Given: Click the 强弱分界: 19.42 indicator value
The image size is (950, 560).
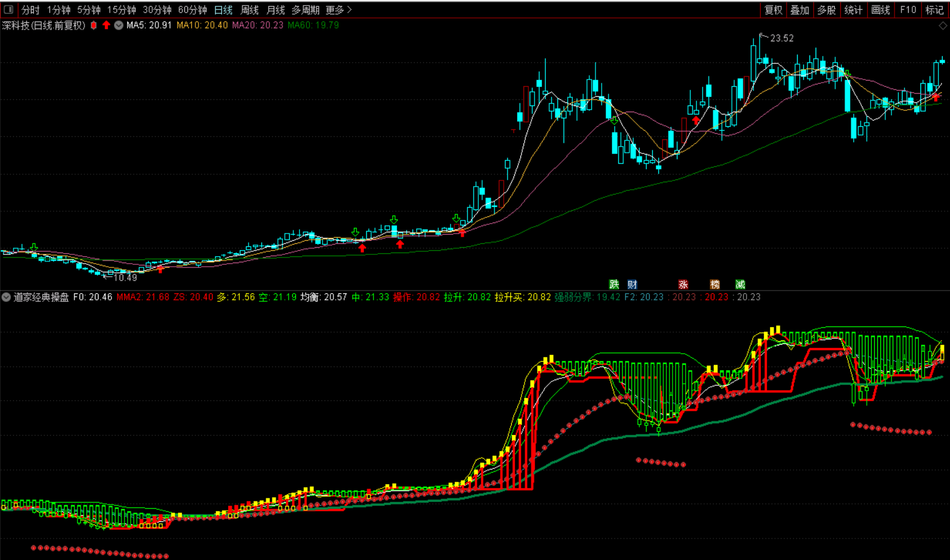Looking at the screenshot, I should 588,297.
